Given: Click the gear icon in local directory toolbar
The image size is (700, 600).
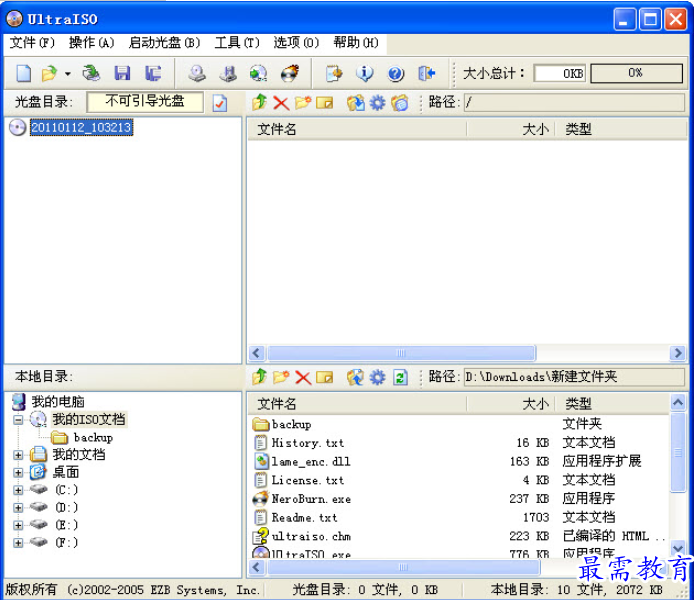Looking at the screenshot, I should point(378,377).
